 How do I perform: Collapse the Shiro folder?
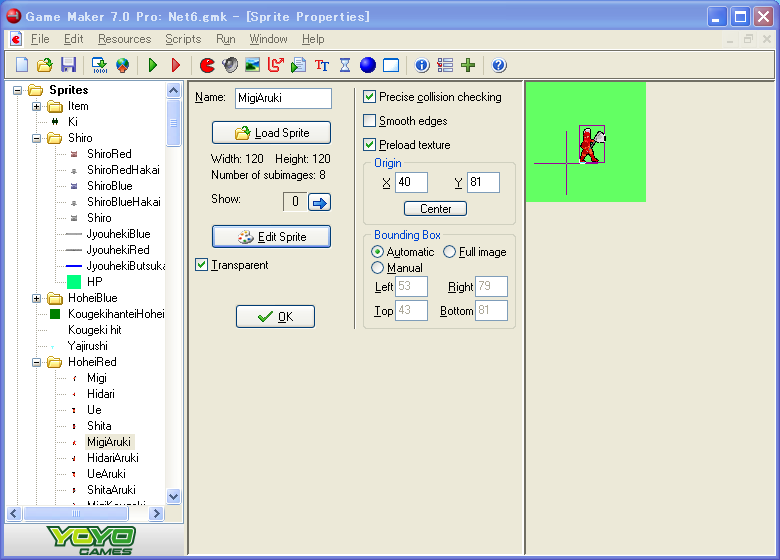tap(36, 138)
